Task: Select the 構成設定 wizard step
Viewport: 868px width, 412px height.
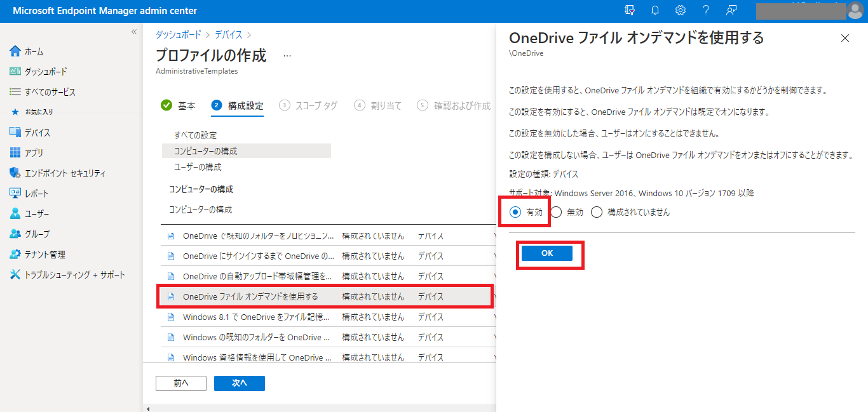Action: [x=237, y=106]
